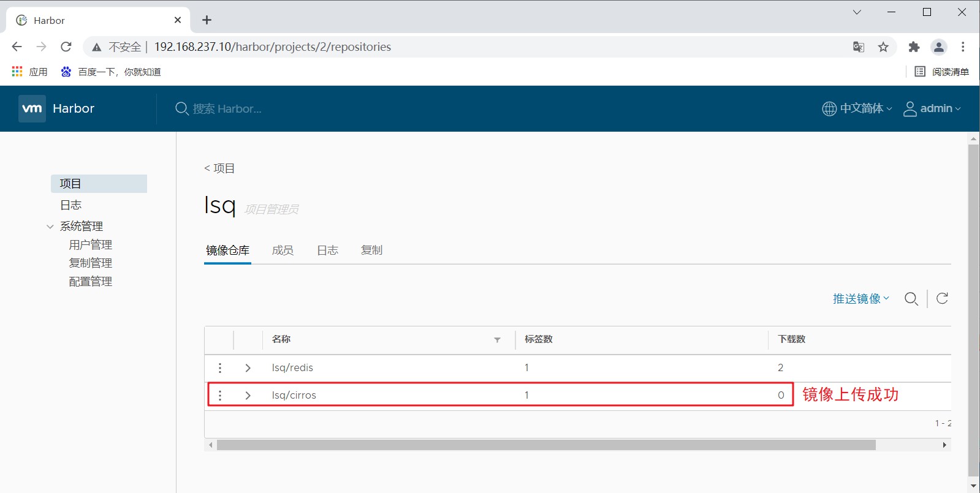
Task: Click the name column filter icon
Action: (x=497, y=340)
